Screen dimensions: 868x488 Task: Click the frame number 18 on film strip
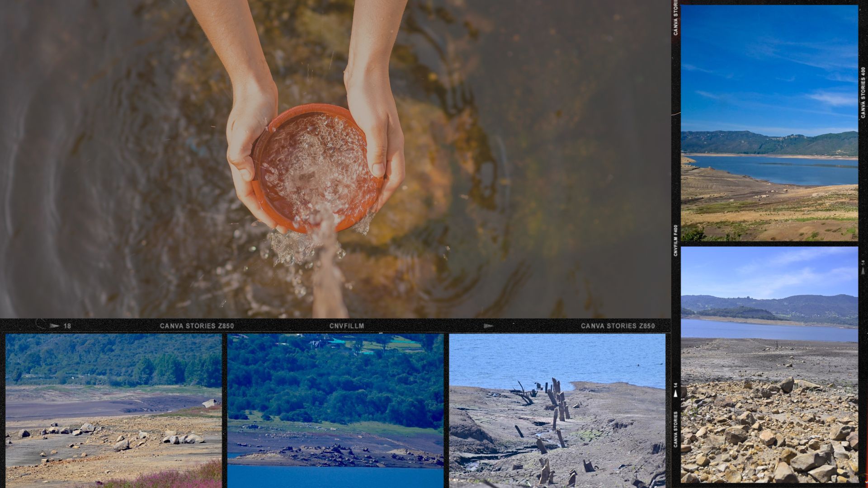click(67, 326)
